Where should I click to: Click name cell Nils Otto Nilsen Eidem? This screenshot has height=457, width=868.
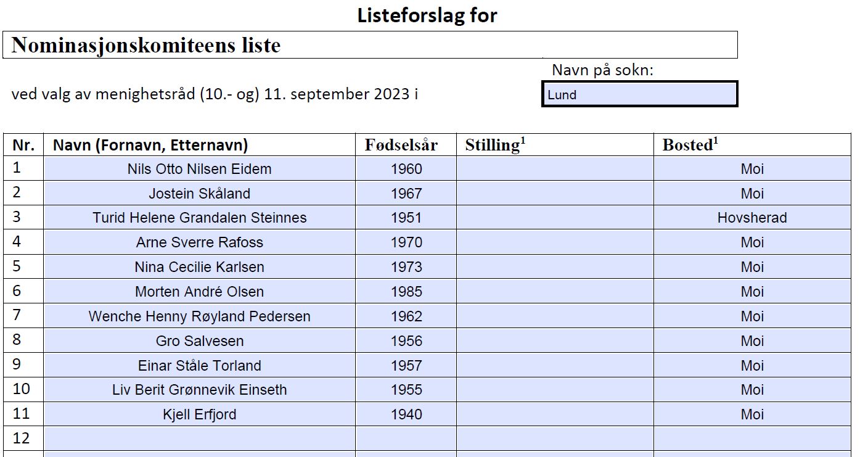click(199, 168)
